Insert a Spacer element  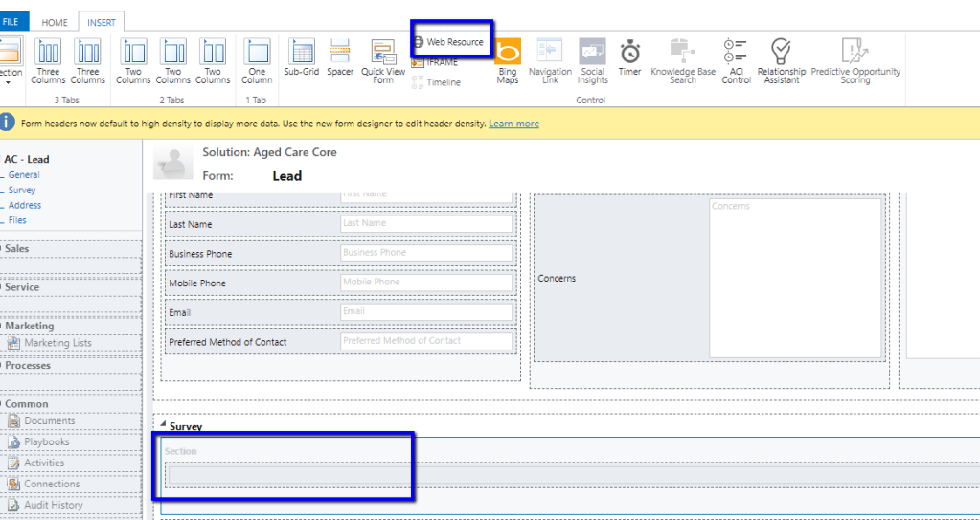pos(340,60)
